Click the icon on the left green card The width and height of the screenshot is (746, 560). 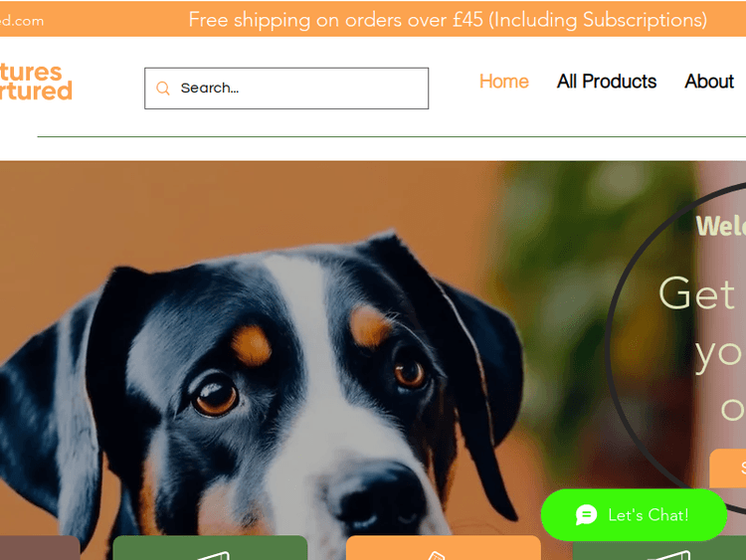(x=214, y=555)
